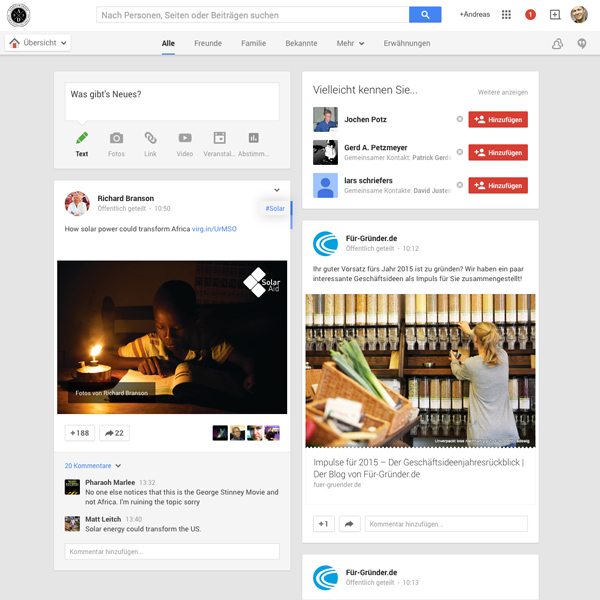Click Gerd A. Petzmeyer's profile photo

coord(325,152)
